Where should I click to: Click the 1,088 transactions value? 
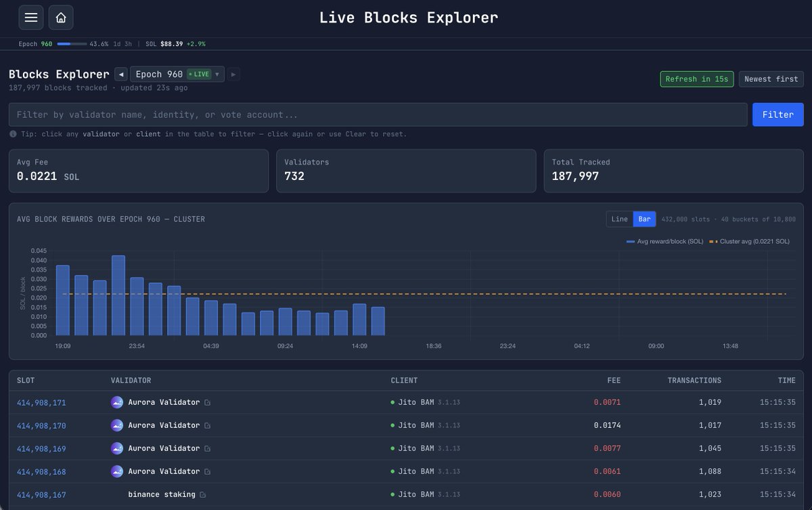tap(710, 471)
